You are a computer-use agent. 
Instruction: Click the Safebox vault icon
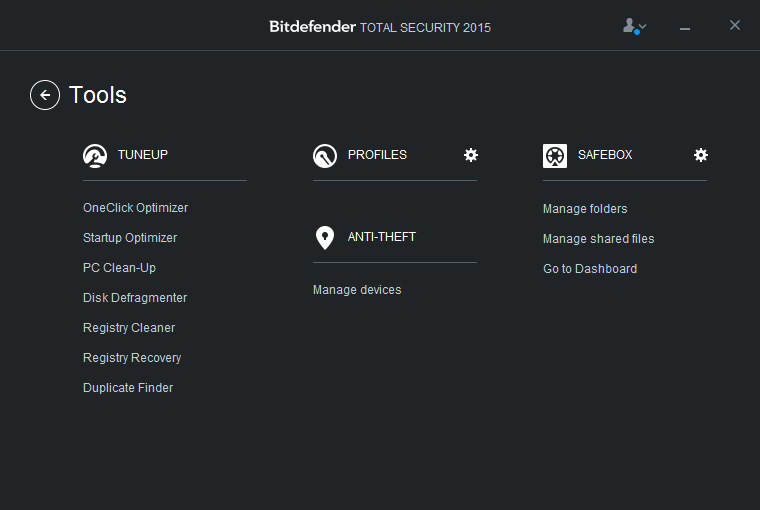tap(555, 155)
